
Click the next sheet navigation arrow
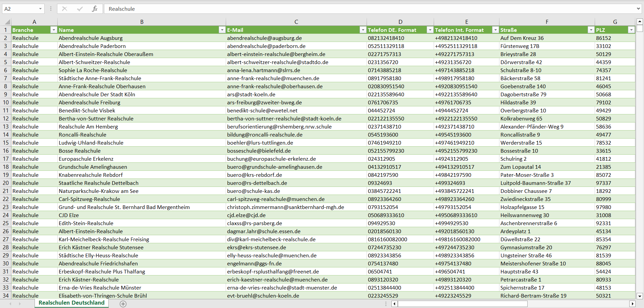20,304
